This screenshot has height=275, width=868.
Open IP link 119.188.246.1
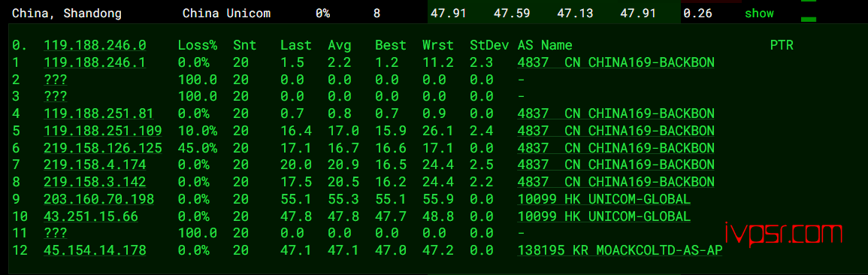(x=95, y=62)
